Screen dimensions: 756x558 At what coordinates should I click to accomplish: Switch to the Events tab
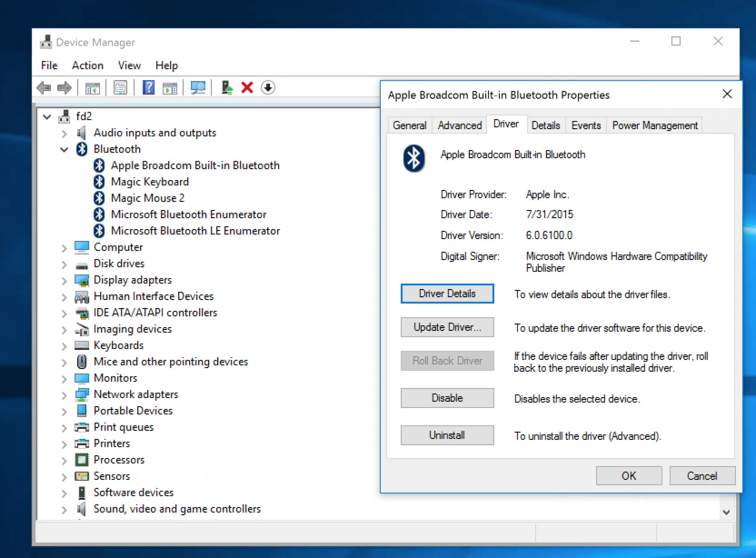click(586, 125)
